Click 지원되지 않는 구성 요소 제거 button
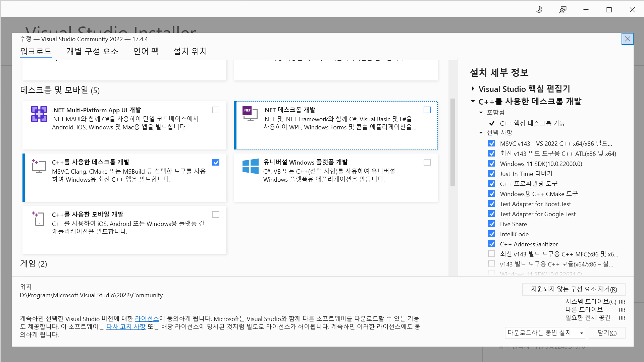The image size is (644, 362). point(574,289)
